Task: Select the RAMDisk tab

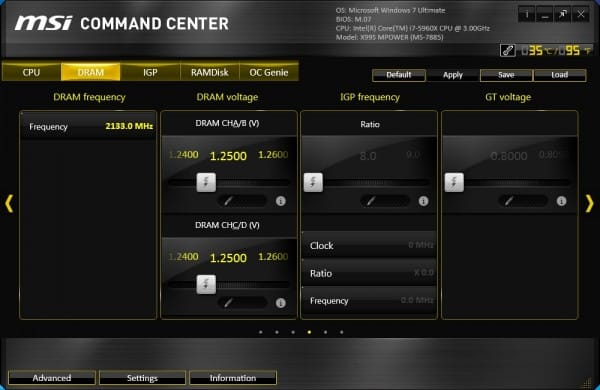Action: coord(210,72)
